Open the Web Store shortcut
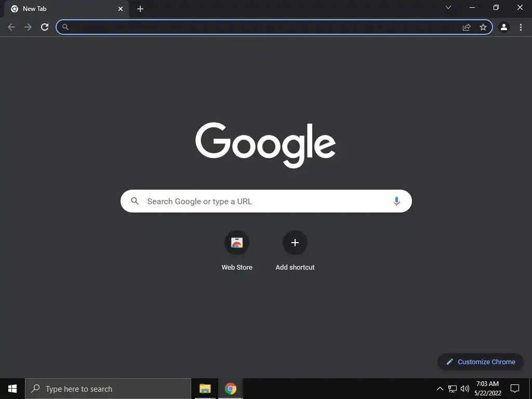532x399 pixels. (237, 243)
